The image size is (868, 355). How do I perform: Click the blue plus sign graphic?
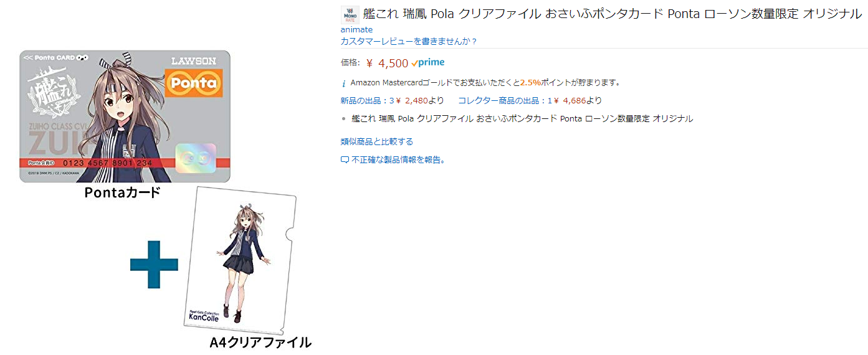(x=154, y=265)
